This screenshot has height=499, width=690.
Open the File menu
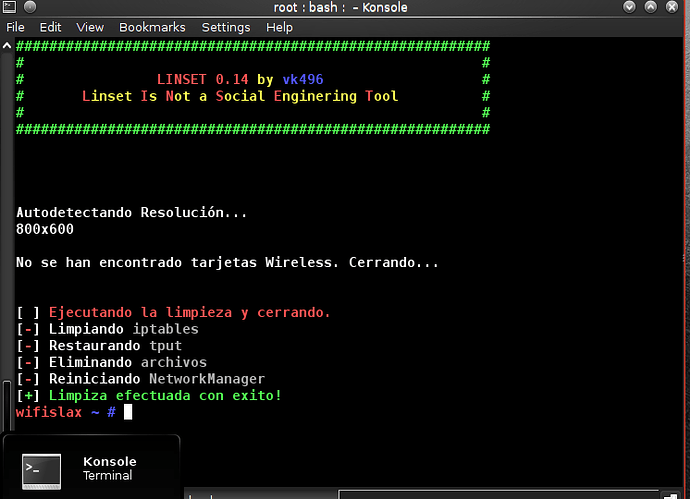(15, 27)
